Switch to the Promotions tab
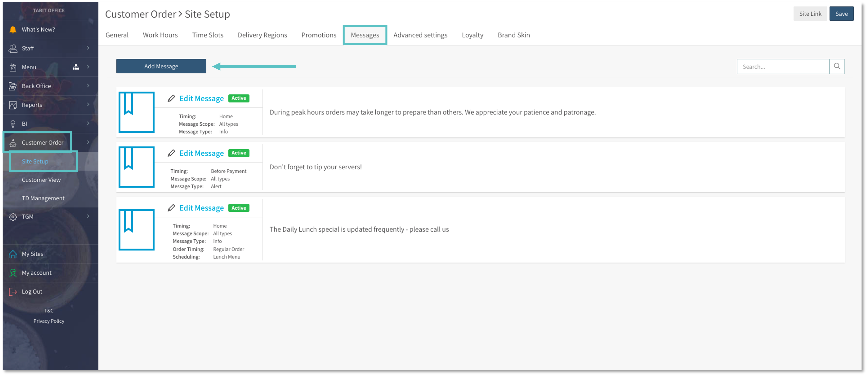The width and height of the screenshot is (868, 376). pos(318,35)
